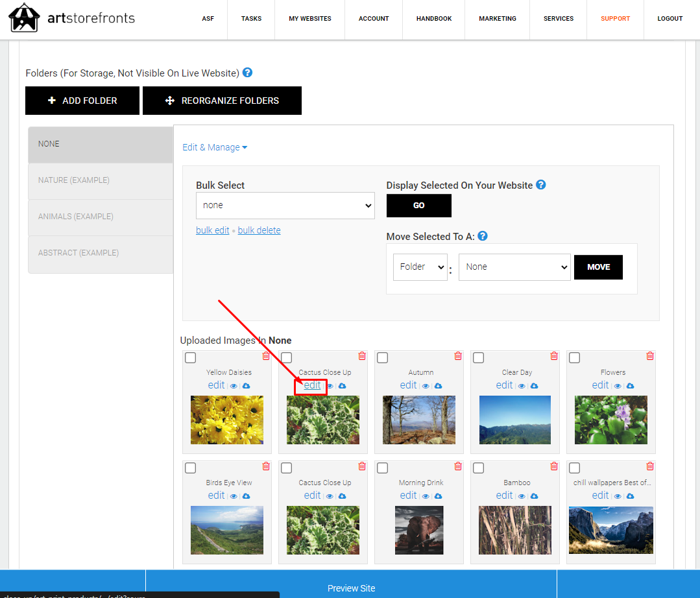Open help icon next to Folders heading
Screen dimensions: 700x598
tap(247, 72)
